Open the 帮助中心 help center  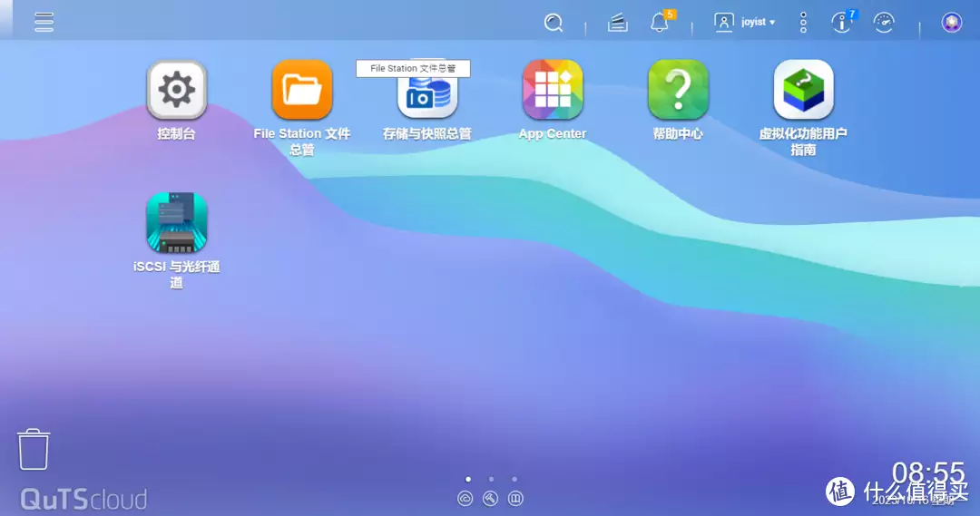[x=678, y=90]
